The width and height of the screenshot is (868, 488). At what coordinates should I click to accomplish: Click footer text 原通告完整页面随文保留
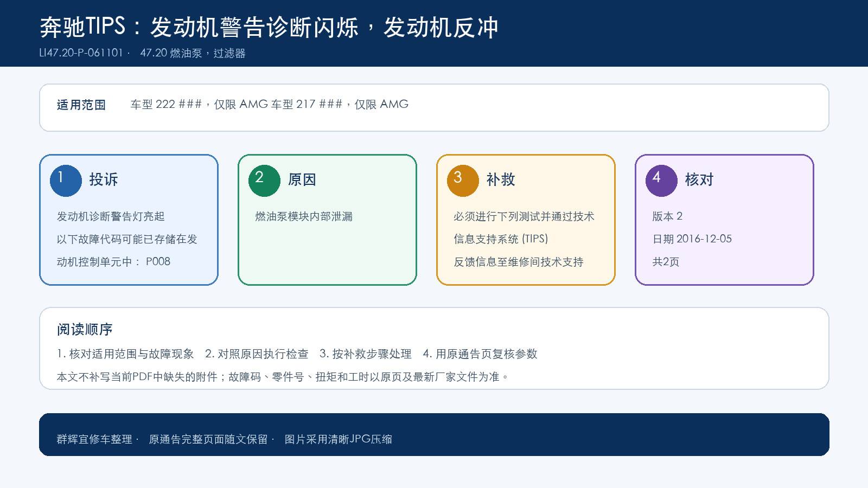coord(208,439)
